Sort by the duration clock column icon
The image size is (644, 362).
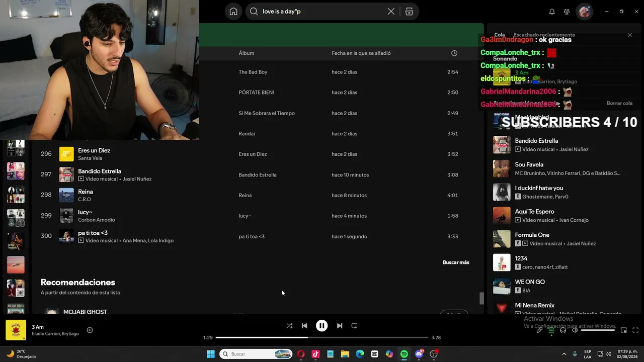(454, 53)
